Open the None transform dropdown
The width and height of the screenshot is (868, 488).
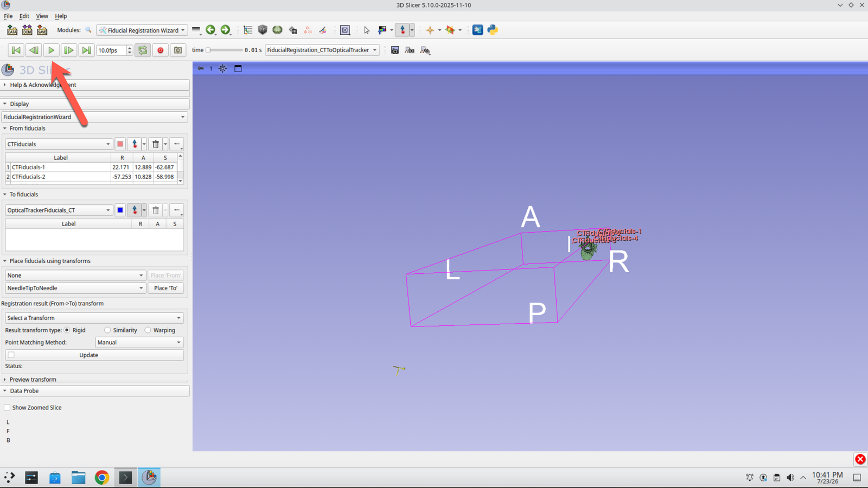point(75,275)
